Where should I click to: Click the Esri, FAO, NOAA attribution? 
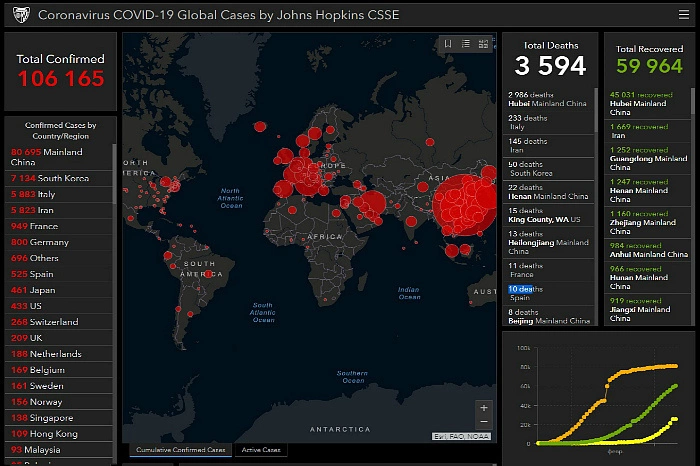point(462,437)
